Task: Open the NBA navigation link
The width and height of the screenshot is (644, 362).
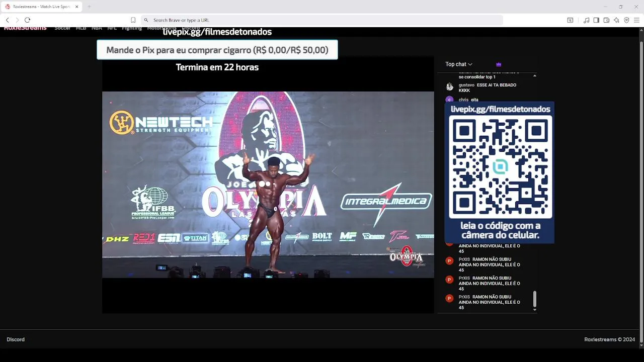Action: [x=97, y=28]
